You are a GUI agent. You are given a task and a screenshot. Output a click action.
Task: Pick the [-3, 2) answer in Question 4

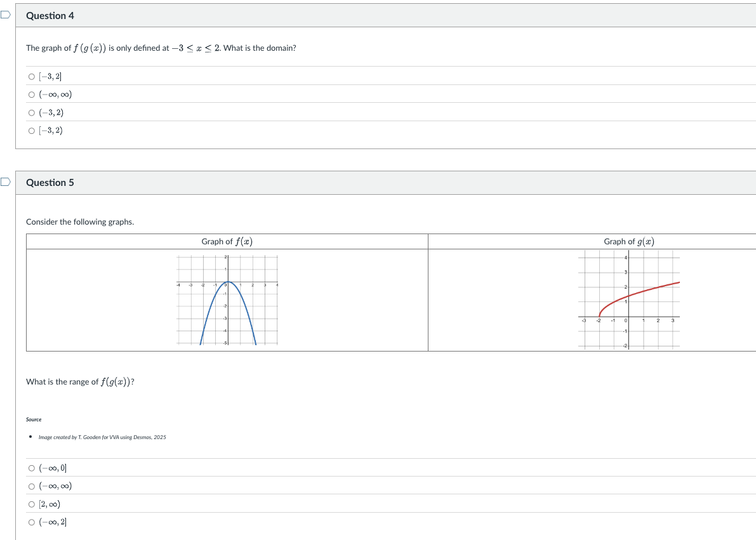(30, 130)
